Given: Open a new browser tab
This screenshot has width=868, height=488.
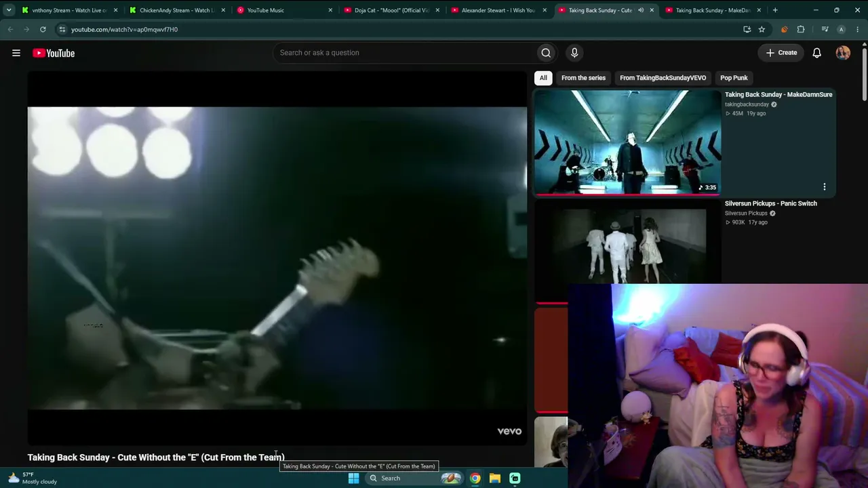Looking at the screenshot, I should click(x=775, y=10).
